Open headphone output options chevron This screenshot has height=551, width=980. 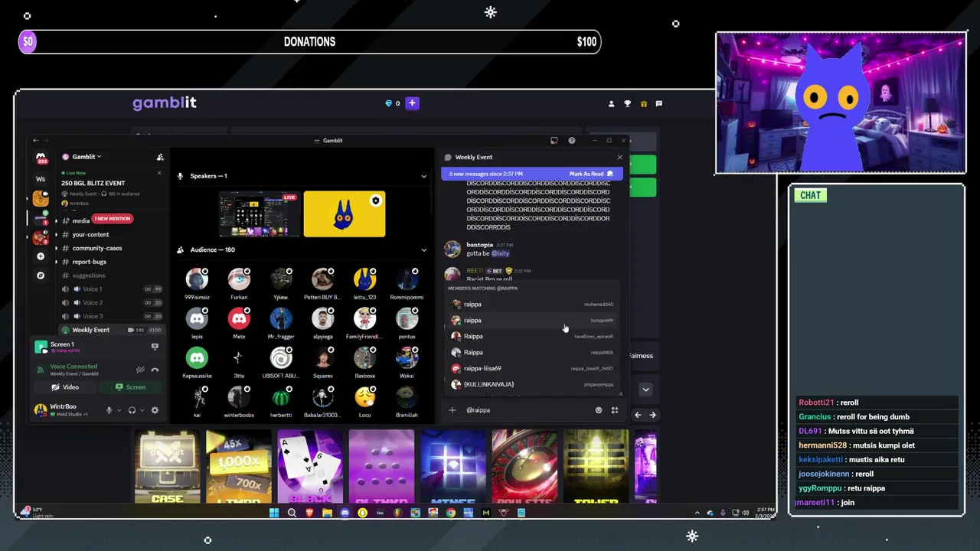(x=142, y=411)
